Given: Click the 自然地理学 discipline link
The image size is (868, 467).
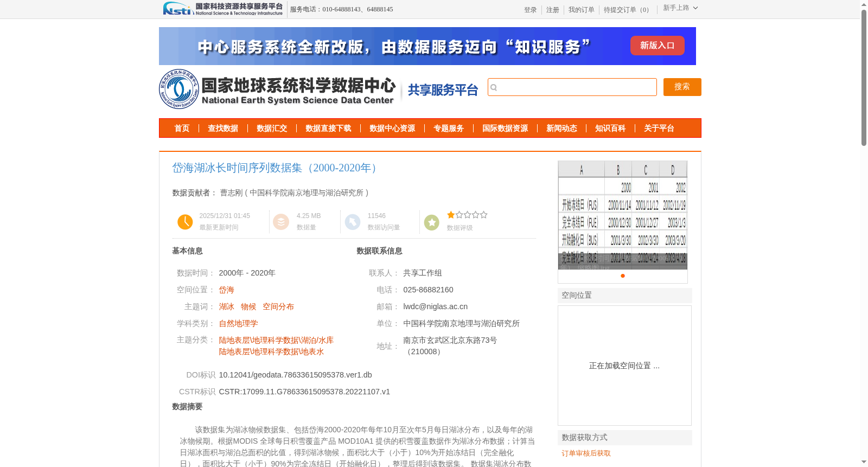Looking at the screenshot, I should 239,324.
